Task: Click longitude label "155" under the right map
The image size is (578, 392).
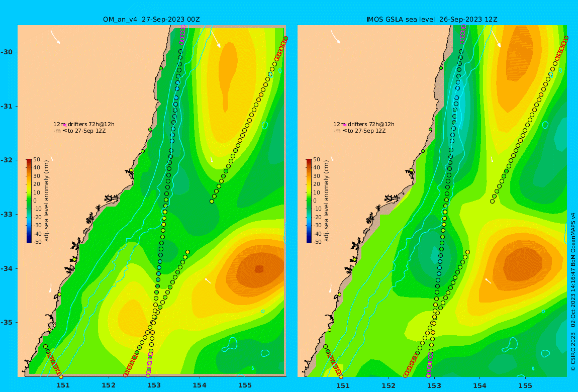Action: click(525, 385)
